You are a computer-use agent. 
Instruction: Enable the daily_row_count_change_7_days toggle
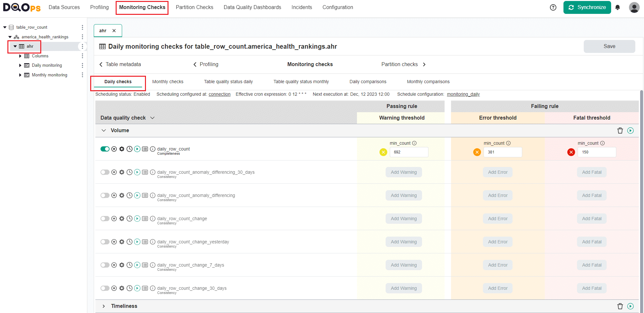pos(105,265)
